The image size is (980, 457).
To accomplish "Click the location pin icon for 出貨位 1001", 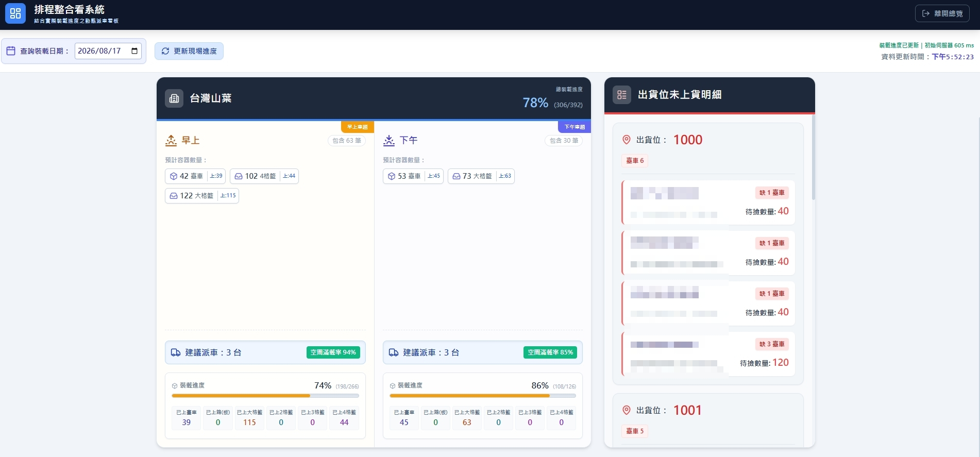I will (x=627, y=410).
